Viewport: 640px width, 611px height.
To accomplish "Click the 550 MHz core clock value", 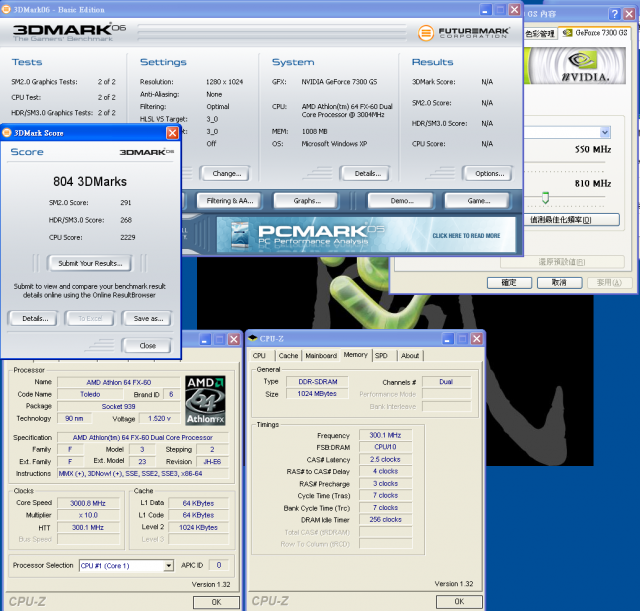I will pyautogui.click(x=593, y=149).
